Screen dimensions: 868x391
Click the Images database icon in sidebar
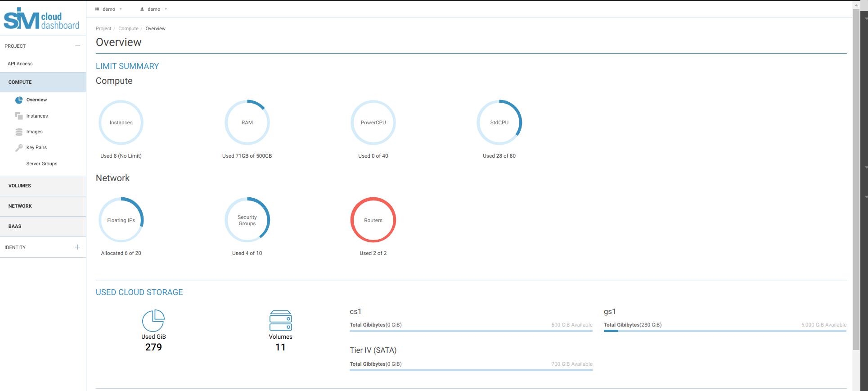[19, 132]
